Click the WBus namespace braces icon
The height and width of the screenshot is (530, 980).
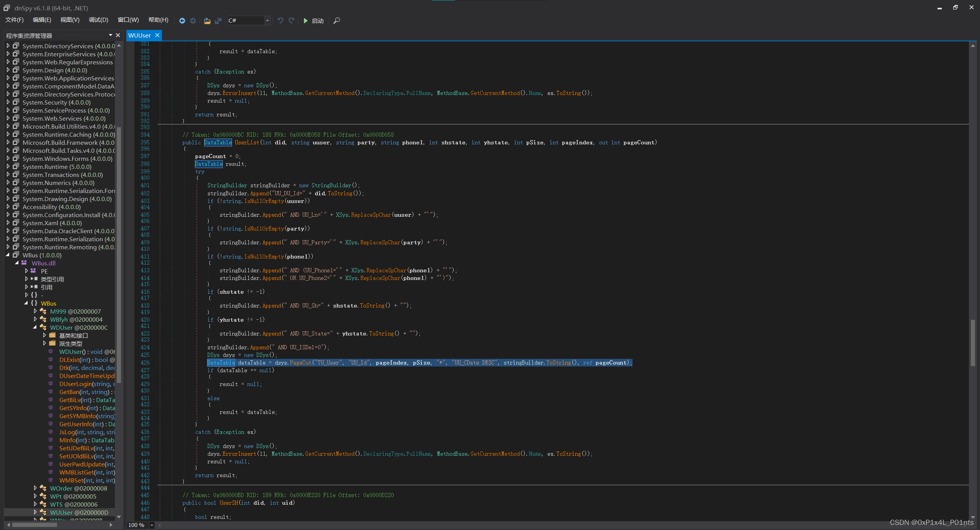pyautogui.click(x=34, y=303)
